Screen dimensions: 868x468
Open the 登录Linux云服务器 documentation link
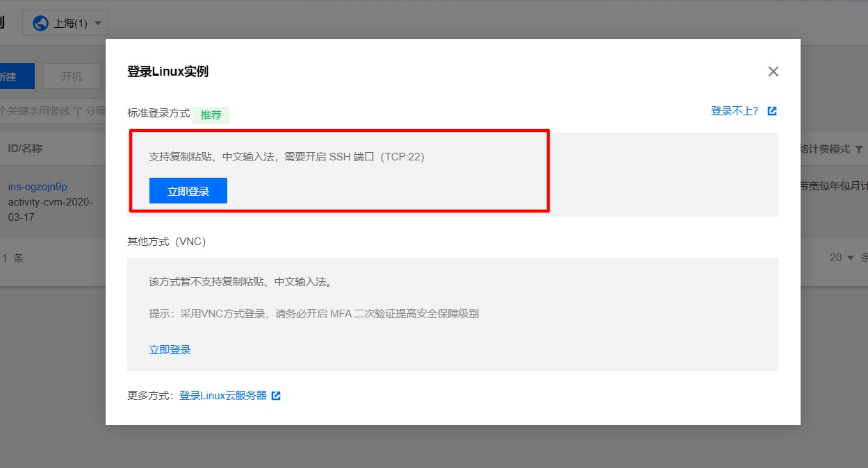tap(223, 395)
